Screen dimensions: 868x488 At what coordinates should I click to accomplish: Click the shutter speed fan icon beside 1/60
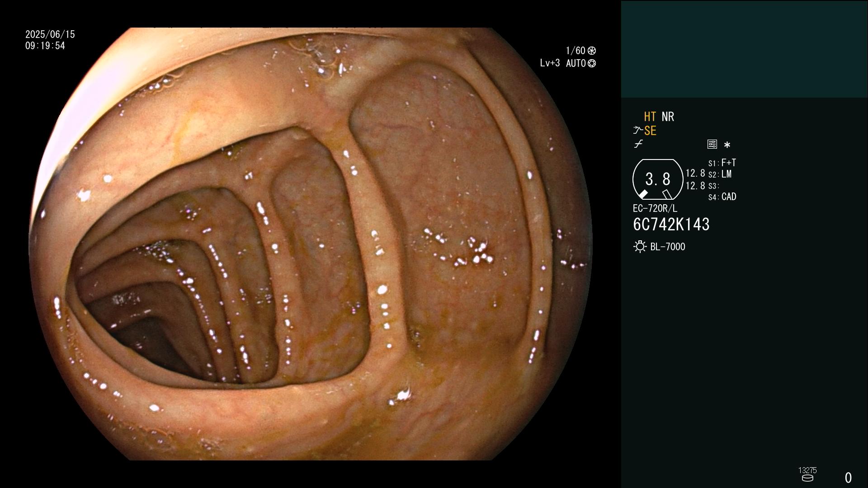[x=592, y=51]
